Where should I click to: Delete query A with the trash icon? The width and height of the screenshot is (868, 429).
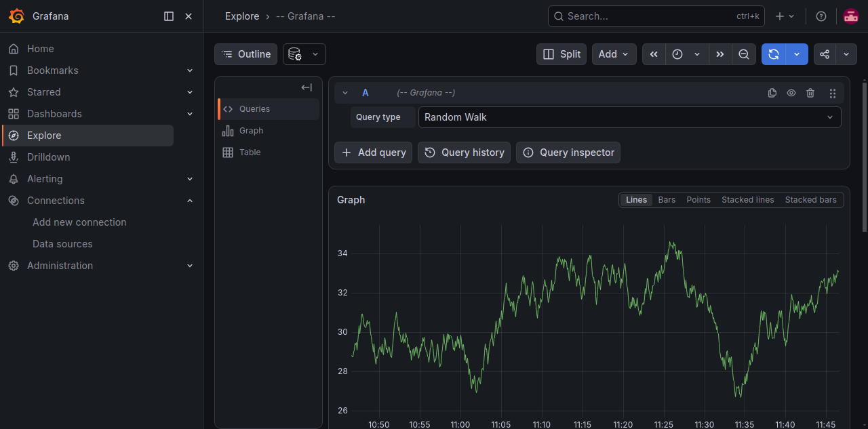[x=810, y=93]
